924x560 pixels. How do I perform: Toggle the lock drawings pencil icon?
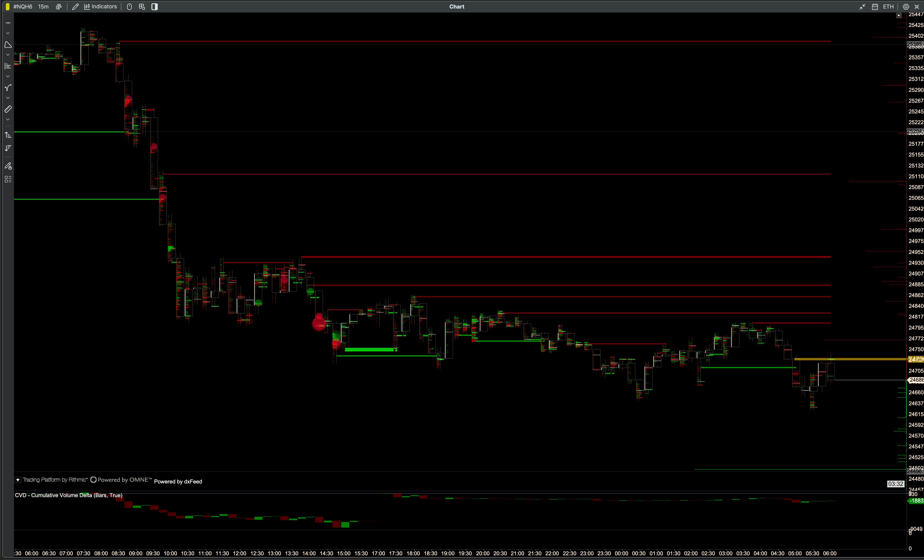point(8,166)
